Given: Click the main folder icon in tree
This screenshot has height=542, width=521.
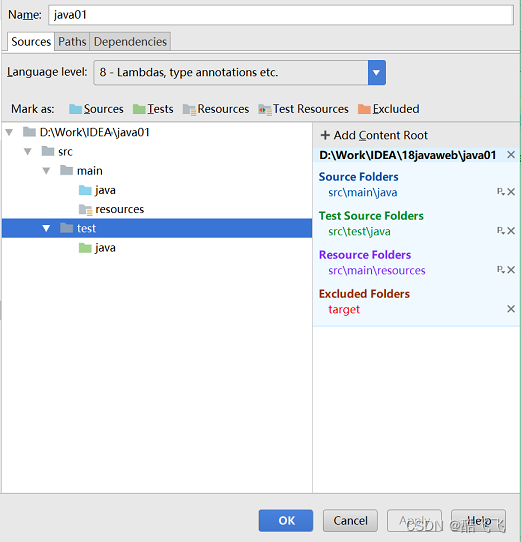Looking at the screenshot, I should tap(66, 170).
